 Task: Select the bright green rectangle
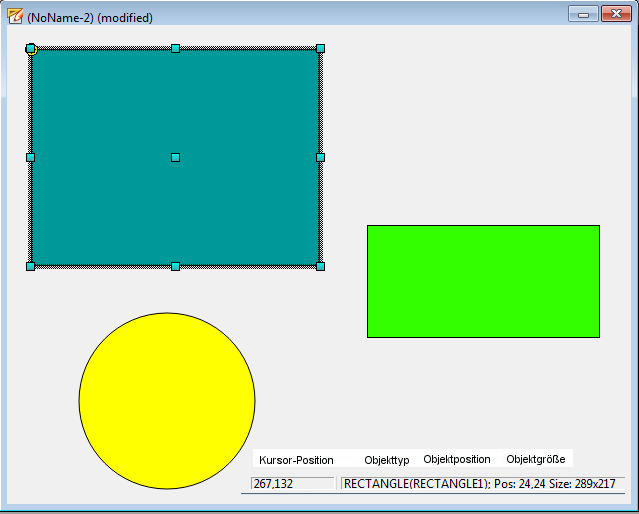pos(483,281)
